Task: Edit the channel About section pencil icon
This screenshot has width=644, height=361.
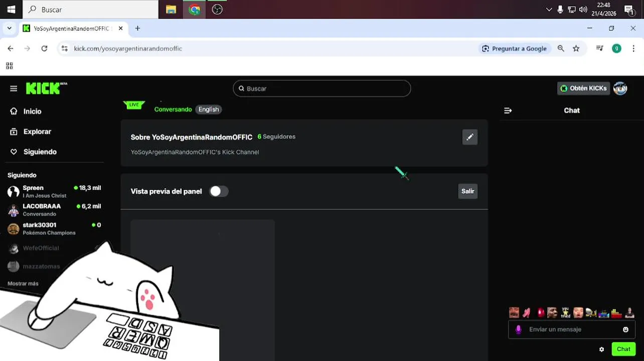Action: 470,137
